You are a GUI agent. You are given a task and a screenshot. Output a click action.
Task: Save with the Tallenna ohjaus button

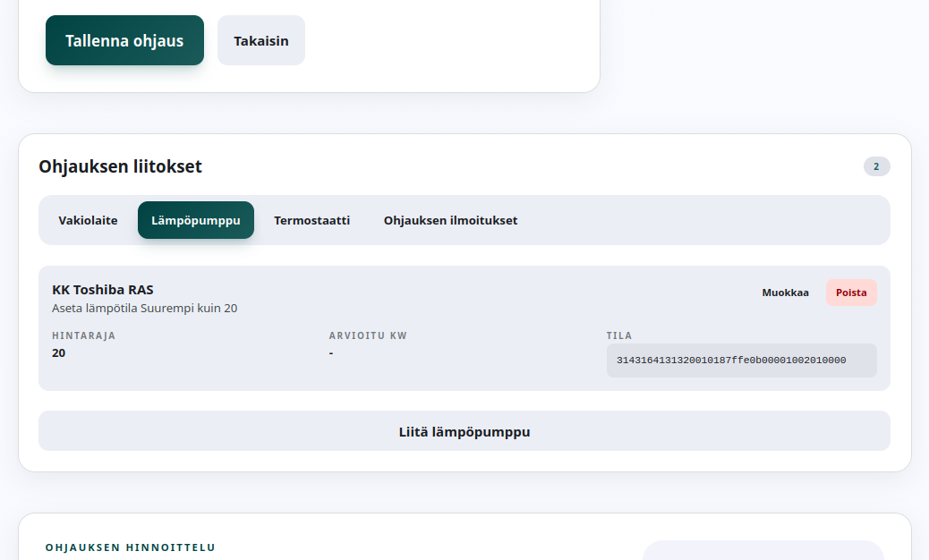click(124, 40)
